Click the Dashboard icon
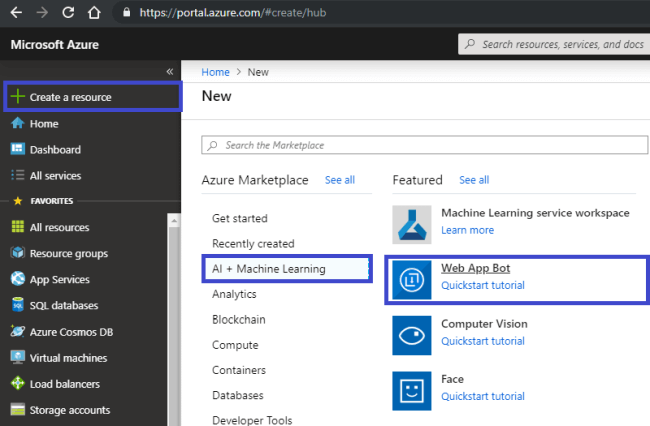 coord(17,149)
